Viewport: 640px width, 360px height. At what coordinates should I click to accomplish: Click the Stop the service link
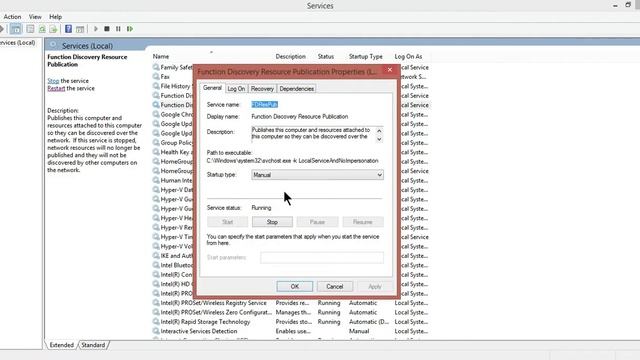[53, 81]
